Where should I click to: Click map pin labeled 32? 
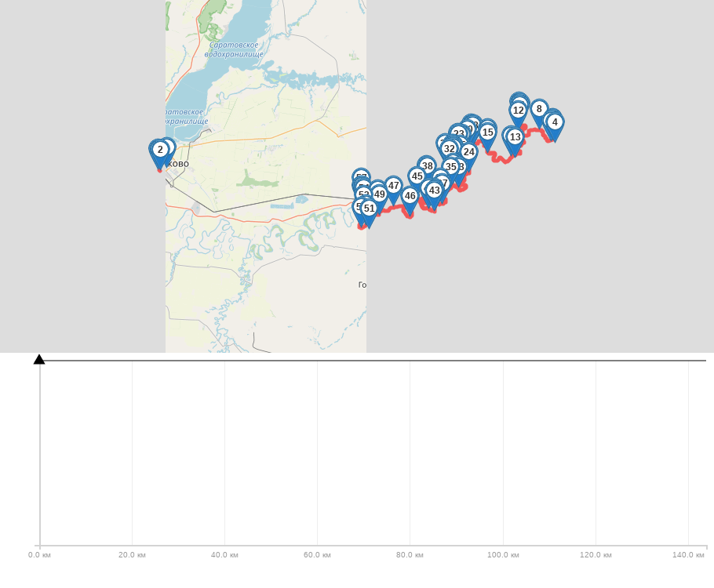click(x=449, y=149)
